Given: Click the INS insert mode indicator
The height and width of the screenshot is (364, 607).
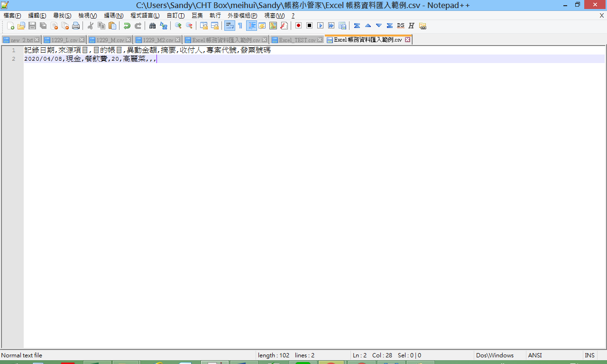Looking at the screenshot, I should tap(589, 355).
